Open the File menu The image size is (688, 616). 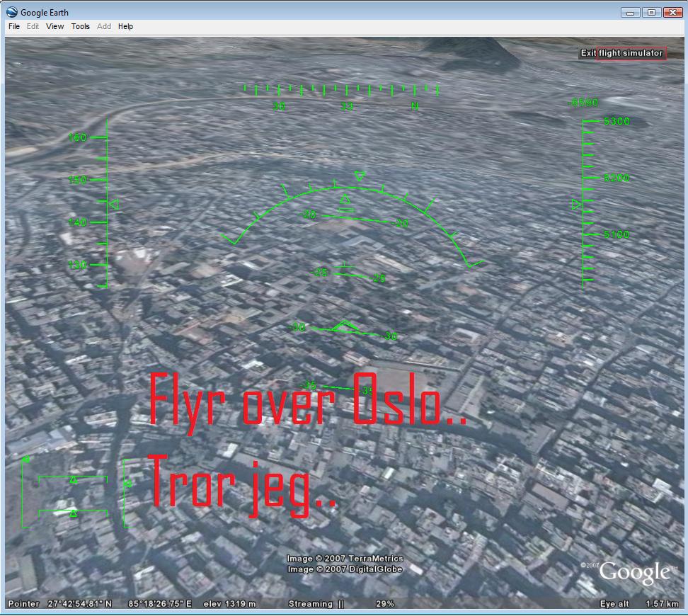coord(14,26)
